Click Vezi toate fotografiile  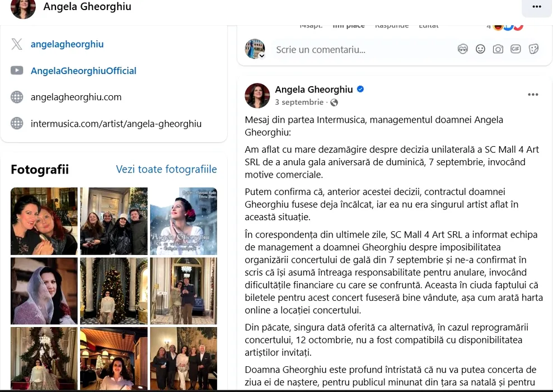166,169
